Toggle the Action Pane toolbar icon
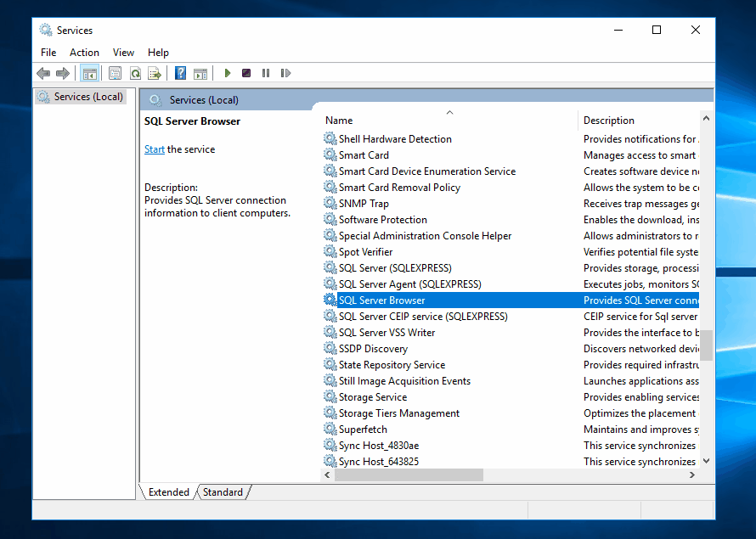 click(200, 74)
